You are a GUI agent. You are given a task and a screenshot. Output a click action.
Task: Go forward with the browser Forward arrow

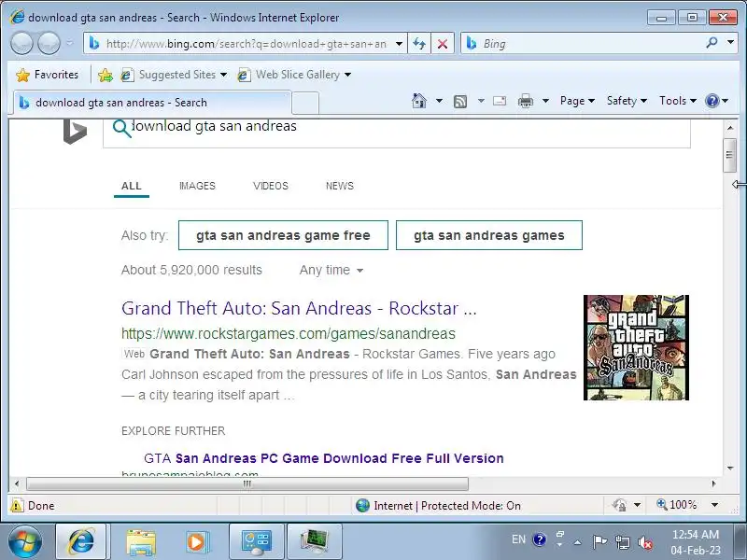49,43
